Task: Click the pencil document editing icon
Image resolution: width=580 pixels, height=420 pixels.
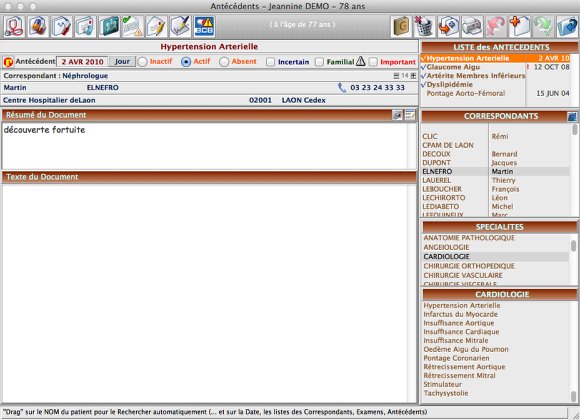Action: (x=156, y=27)
